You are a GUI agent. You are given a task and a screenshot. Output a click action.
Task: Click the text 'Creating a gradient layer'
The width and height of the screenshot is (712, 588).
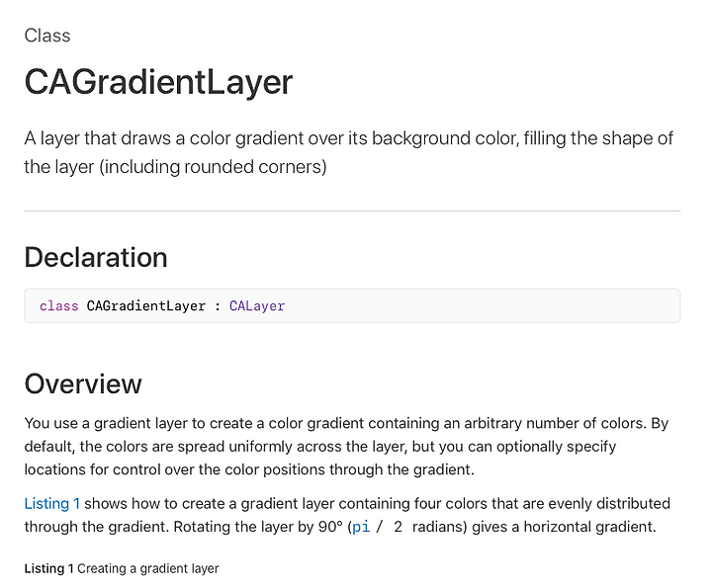coord(148,568)
